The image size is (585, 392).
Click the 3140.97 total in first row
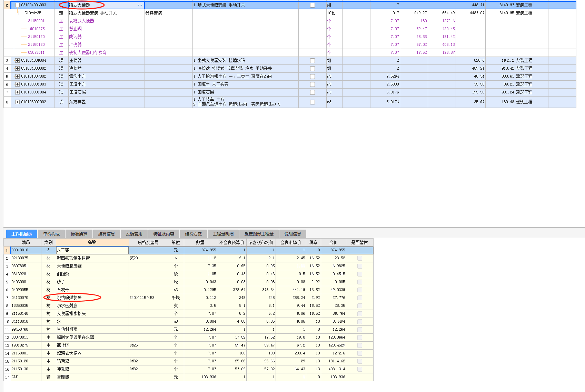tap(507, 5)
